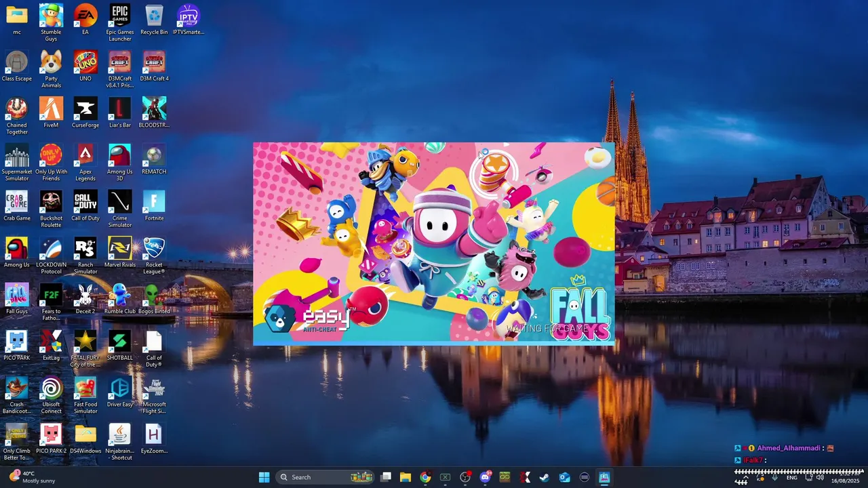Launch Call of Duty shortcut
Image resolution: width=868 pixels, height=488 pixels.
point(85,206)
